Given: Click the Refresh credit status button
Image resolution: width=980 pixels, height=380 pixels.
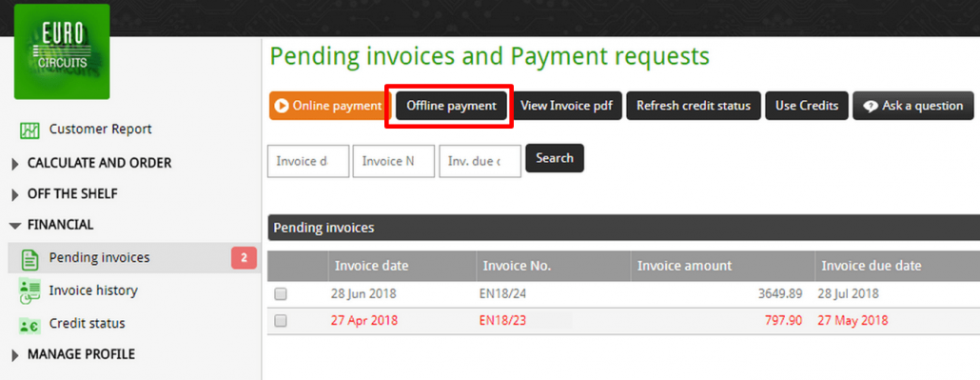Looking at the screenshot, I should pyautogui.click(x=693, y=106).
